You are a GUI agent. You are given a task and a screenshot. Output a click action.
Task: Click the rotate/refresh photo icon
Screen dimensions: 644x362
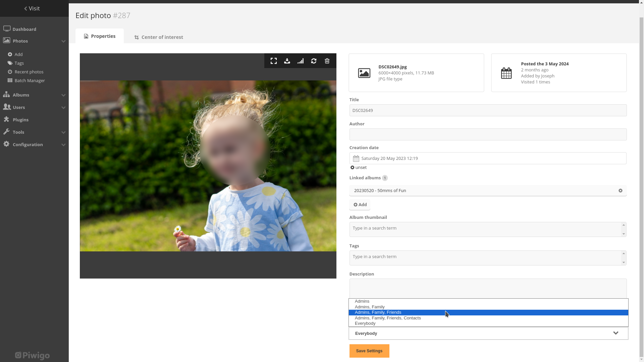(x=314, y=61)
